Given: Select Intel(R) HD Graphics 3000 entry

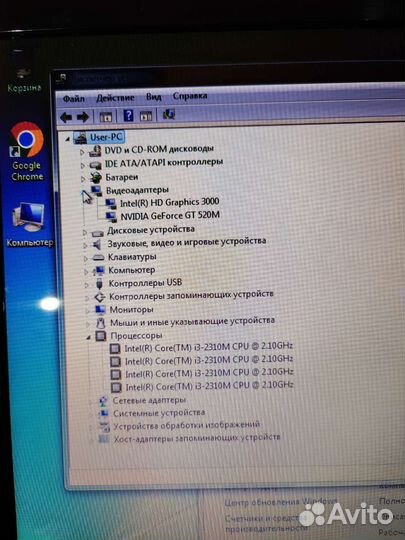Looking at the screenshot, I should pos(169,202).
